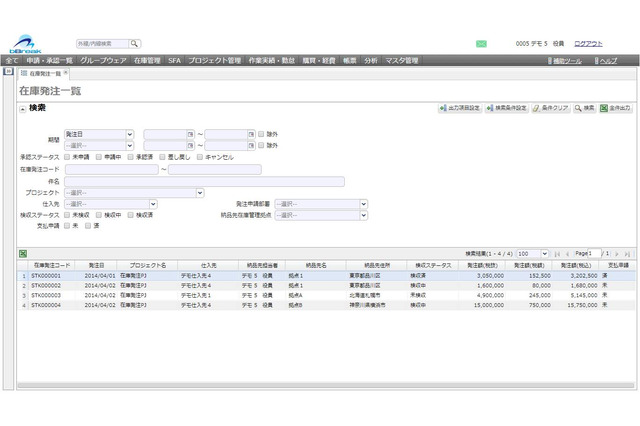640x426 pixels.
Task: Open the 在庫管理 menu
Action: pos(147,61)
